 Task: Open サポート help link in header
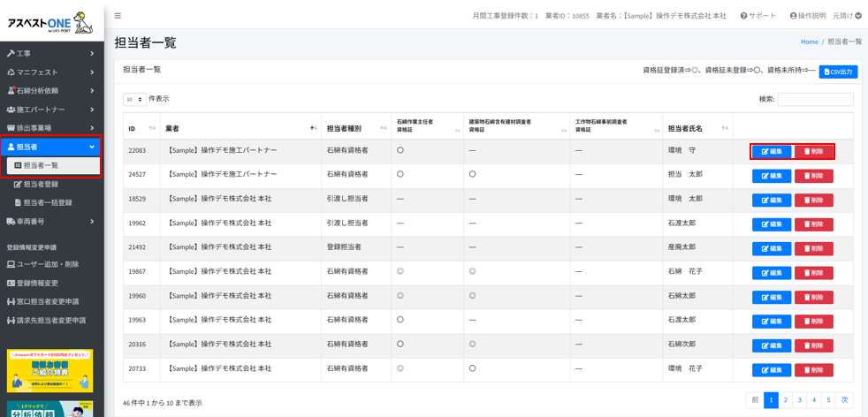(x=758, y=16)
